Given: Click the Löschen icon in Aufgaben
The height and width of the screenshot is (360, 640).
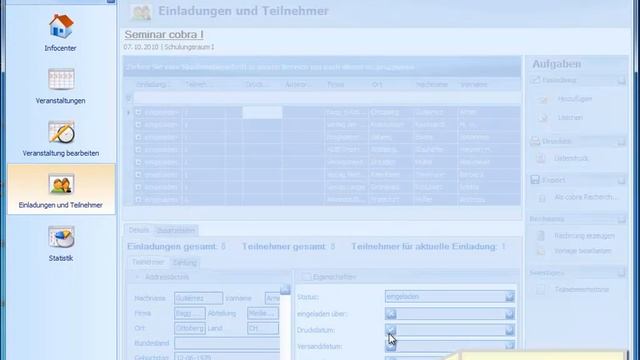Looking at the screenshot, I should 543,118.
